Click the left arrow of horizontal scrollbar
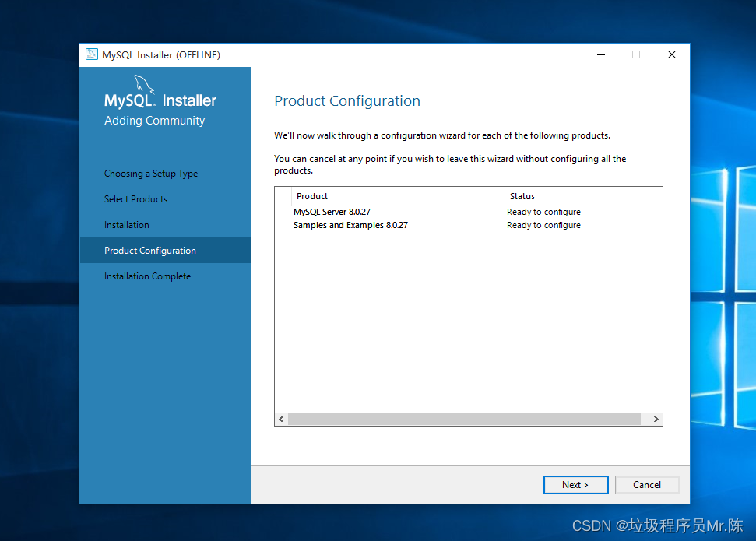The width and height of the screenshot is (756, 541). pos(281,419)
